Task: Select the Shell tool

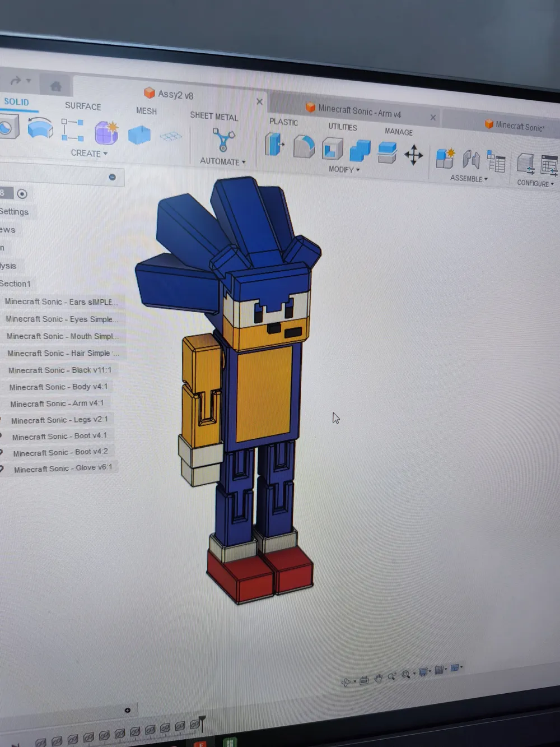Action: (332, 149)
